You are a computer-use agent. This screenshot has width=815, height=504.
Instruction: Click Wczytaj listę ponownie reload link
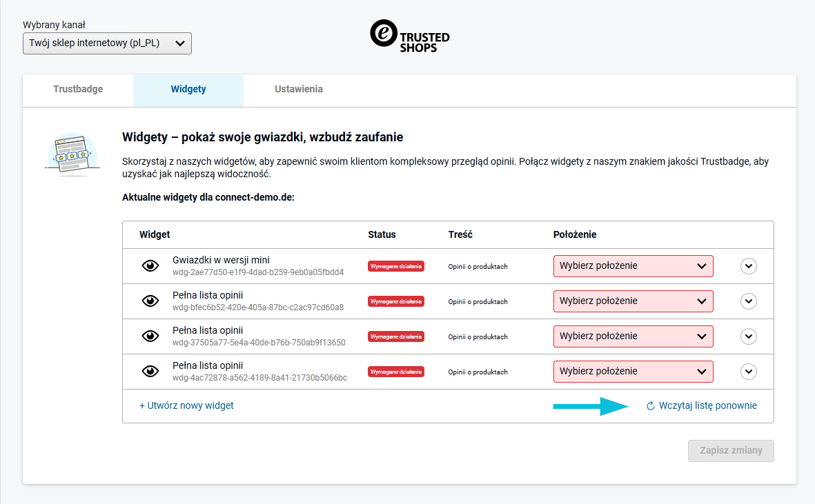pos(701,405)
